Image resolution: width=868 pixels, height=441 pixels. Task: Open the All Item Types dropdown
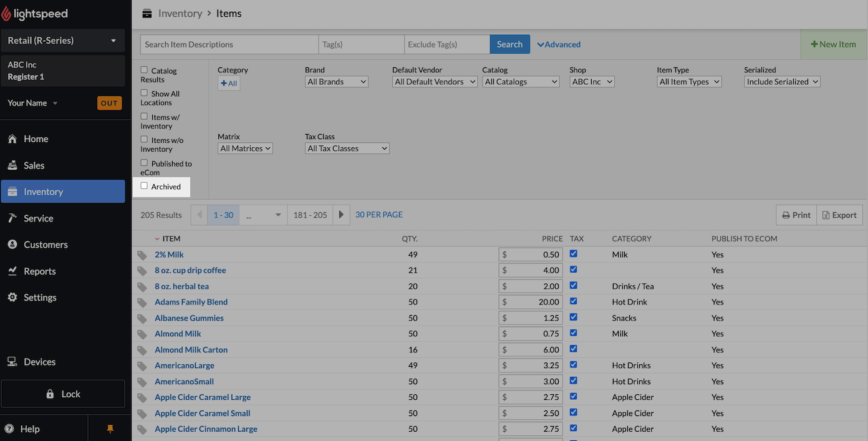pyautogui.click(x=689, y=82)
